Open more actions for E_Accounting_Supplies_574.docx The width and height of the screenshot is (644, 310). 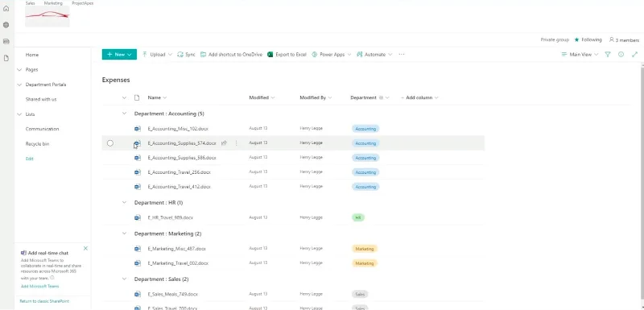click(236, 143)
